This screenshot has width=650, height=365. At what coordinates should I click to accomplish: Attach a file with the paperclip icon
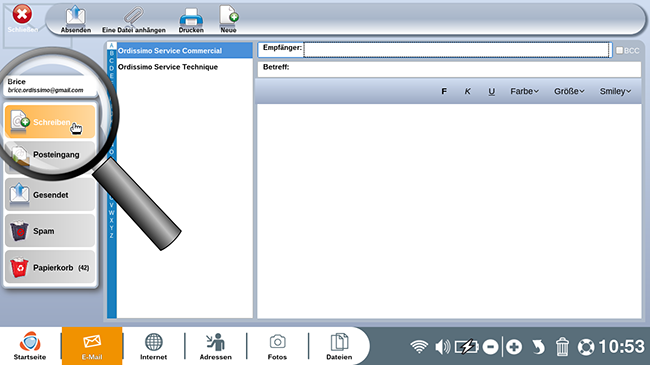tap(133, 16)
